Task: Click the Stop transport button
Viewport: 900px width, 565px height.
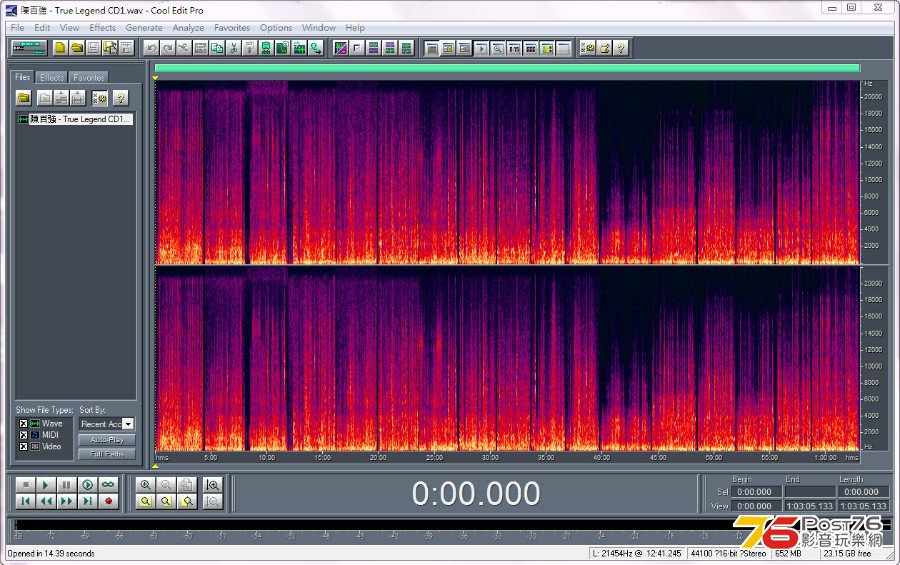Action: (25, 485)
